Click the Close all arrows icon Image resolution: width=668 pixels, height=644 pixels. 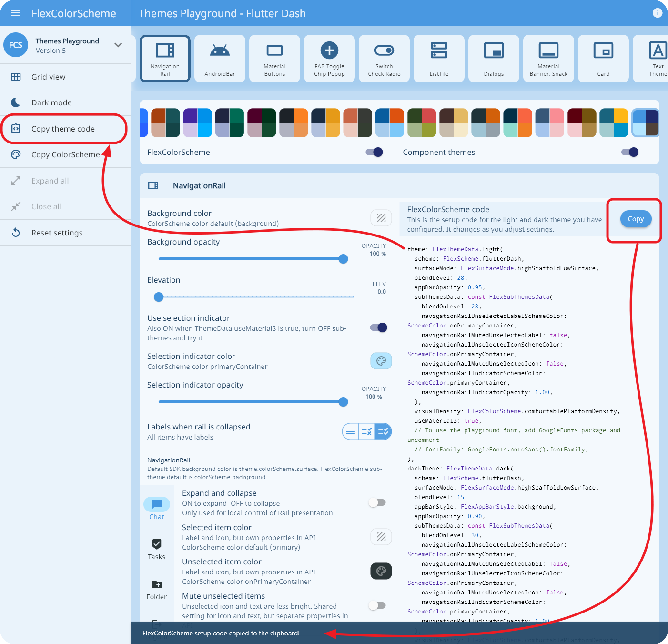16,206
